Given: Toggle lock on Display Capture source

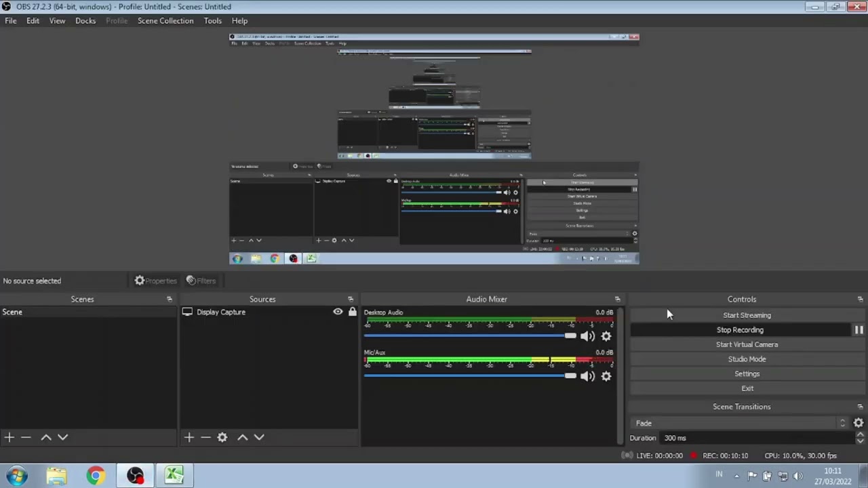Looking at the screenshot, I should click(x=352, y=312).
